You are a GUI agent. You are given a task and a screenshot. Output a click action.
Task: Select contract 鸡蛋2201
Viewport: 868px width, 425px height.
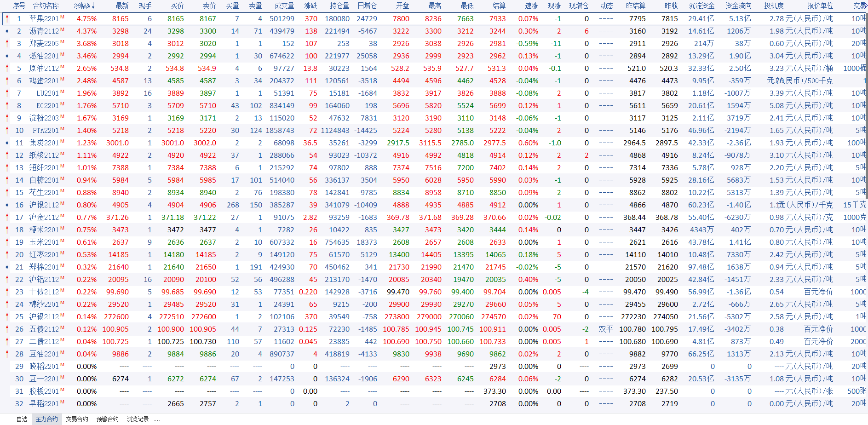click(44, 81)
